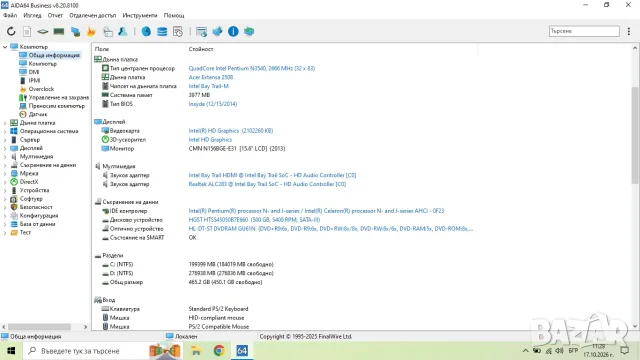The height and width of the screenshot is (360, 640).
Task: Open the Report page icon in toolbar
Action: pyautogui.click(x=27, y=31)
